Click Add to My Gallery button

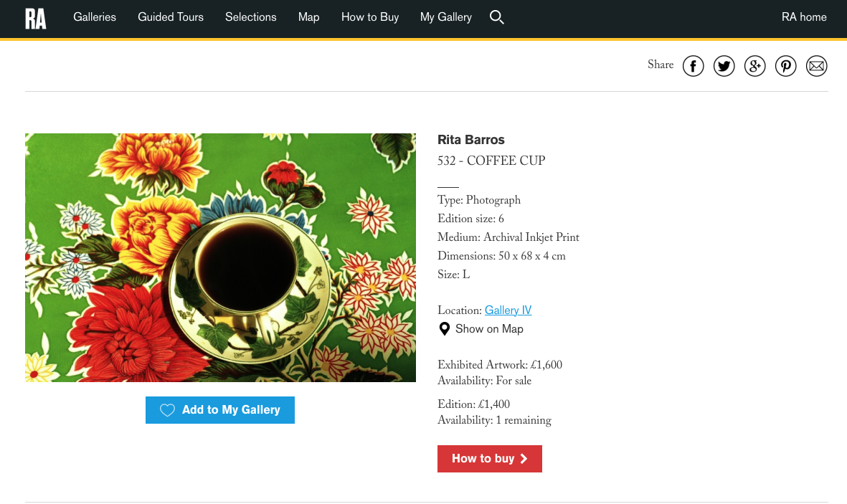[x=220, y=410]
